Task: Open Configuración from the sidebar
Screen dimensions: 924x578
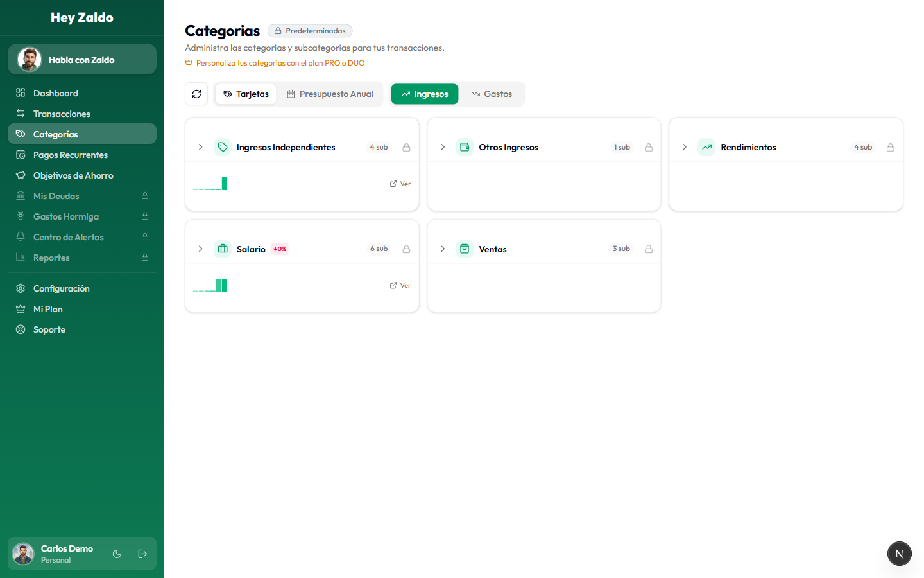Action: [61, 288]
